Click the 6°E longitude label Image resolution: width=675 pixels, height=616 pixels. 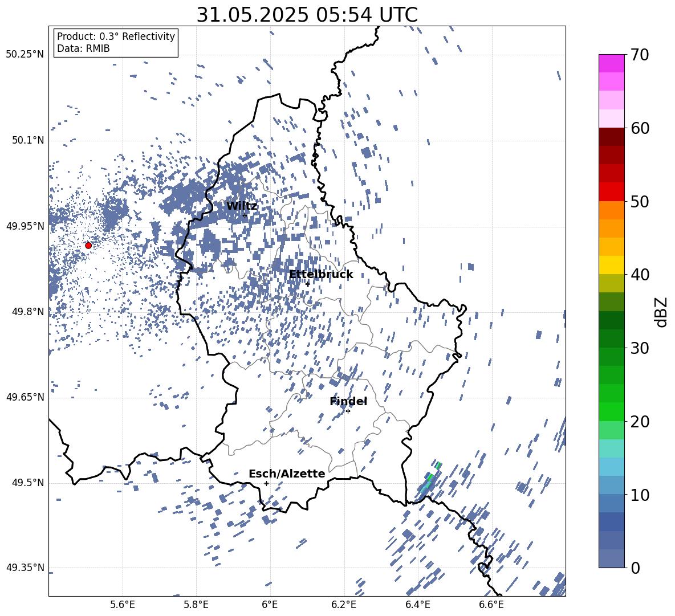[x=270, y=605]
